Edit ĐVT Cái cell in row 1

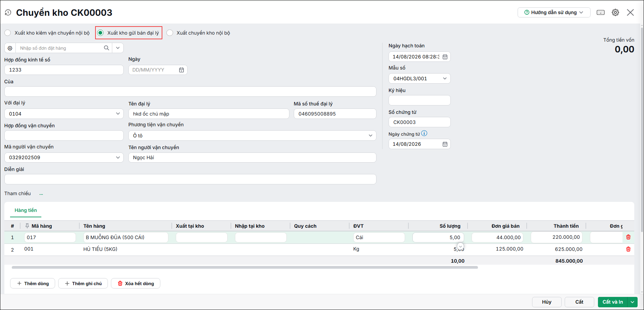(379, 237)
